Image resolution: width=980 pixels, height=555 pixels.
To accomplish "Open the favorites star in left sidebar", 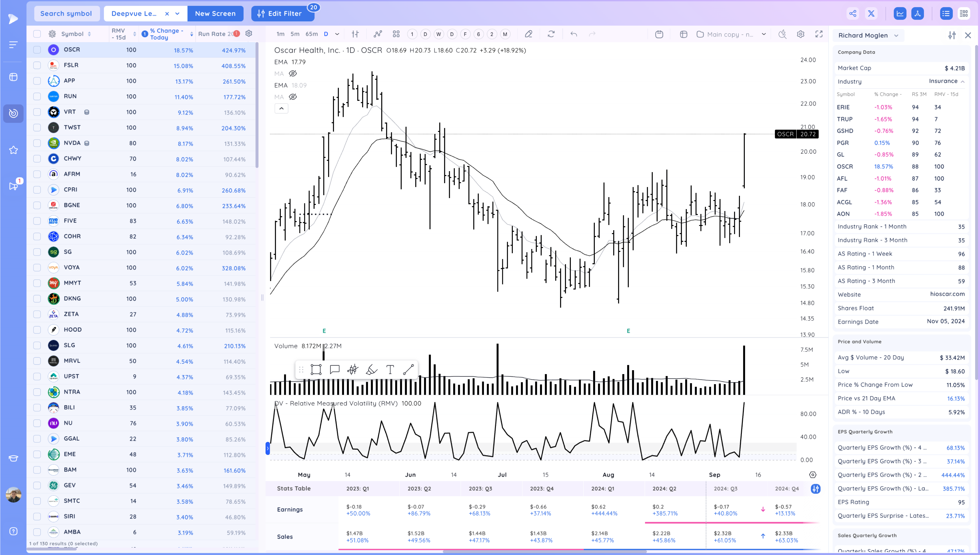I will point(13,150).
